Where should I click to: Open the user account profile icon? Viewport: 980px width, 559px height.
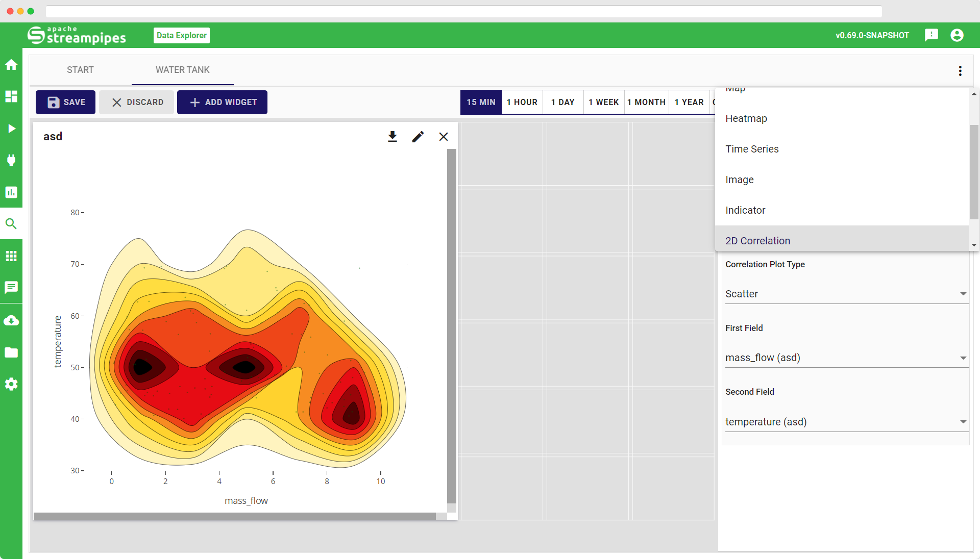(957, 35)
